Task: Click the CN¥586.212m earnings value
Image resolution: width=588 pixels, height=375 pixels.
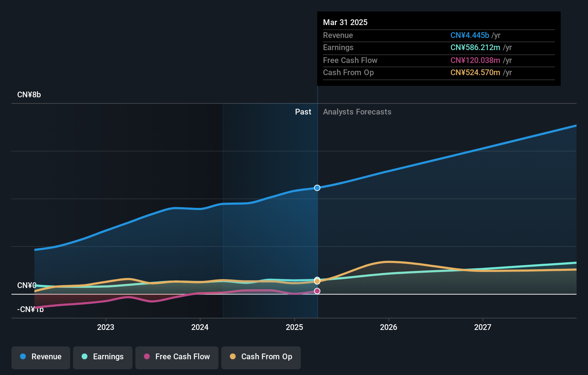Action: (475, 48)
